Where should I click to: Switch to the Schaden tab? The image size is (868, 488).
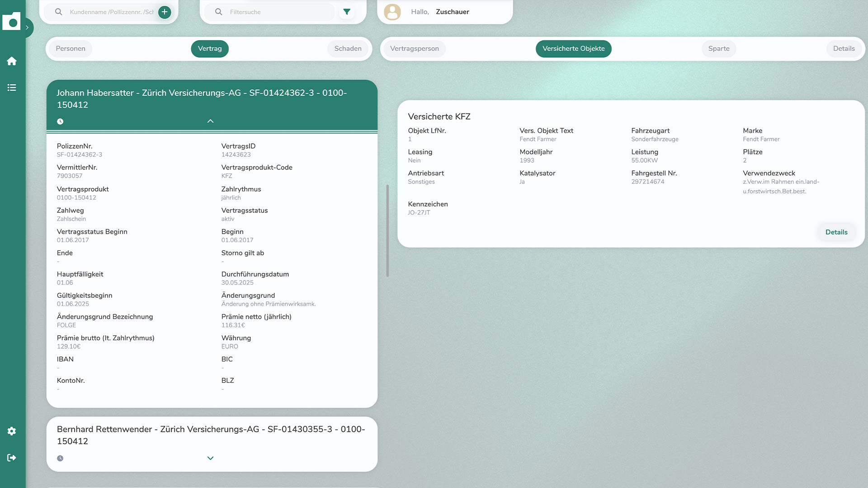[348, 49]
